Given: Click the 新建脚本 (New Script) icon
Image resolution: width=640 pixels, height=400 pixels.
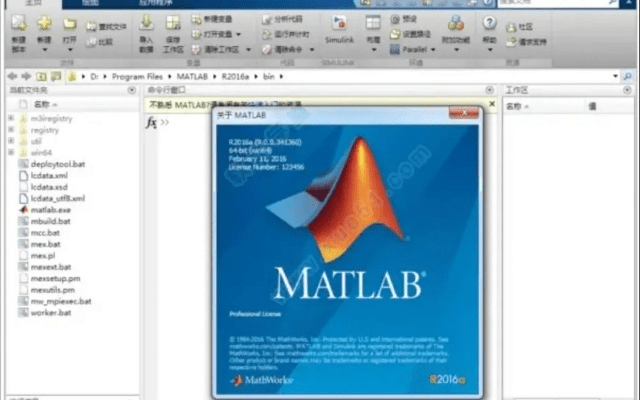Looking at the screenshot, I should pyautogui.click(x=19, y=23).
